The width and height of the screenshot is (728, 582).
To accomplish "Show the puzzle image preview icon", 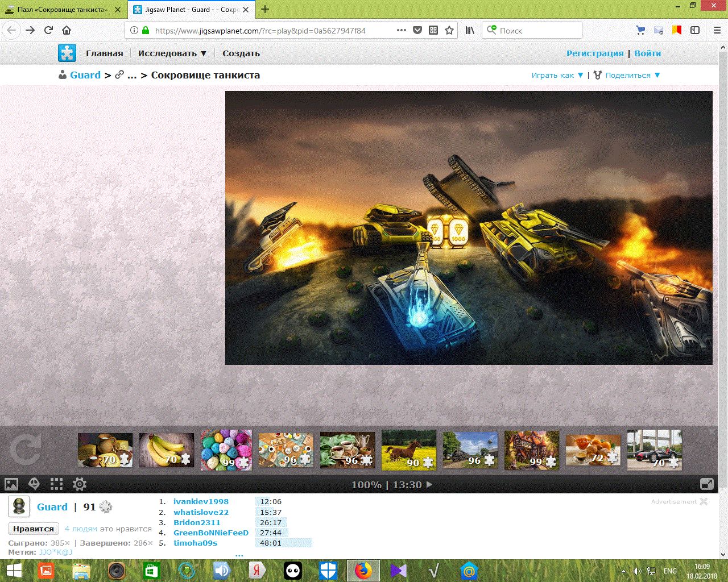I will pyautogui.click(x=11, y=484).
